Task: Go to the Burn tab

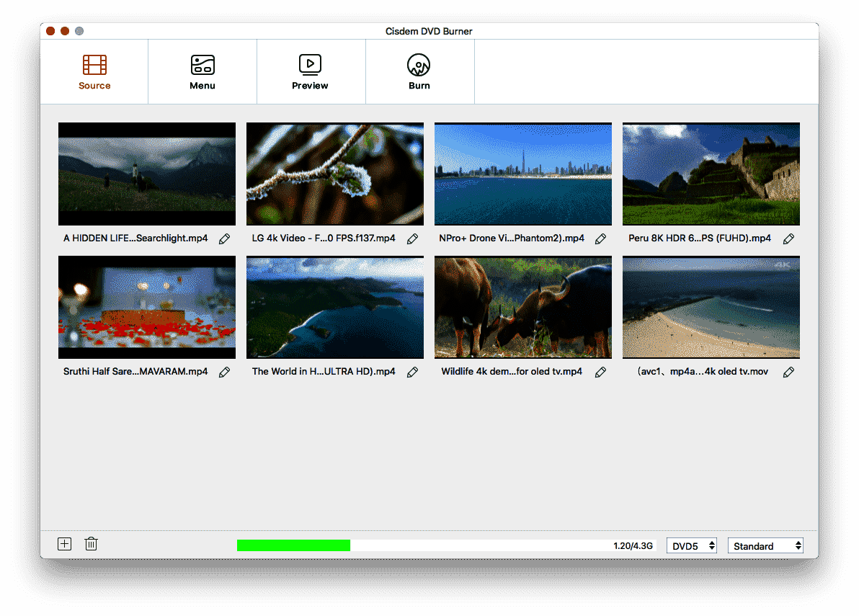Action: pos(419,72)
